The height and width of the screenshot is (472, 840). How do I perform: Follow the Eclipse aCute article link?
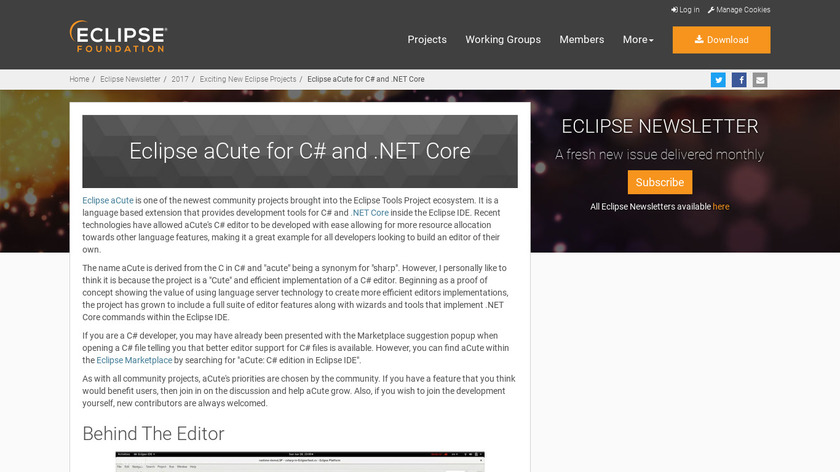coord(108,200)
